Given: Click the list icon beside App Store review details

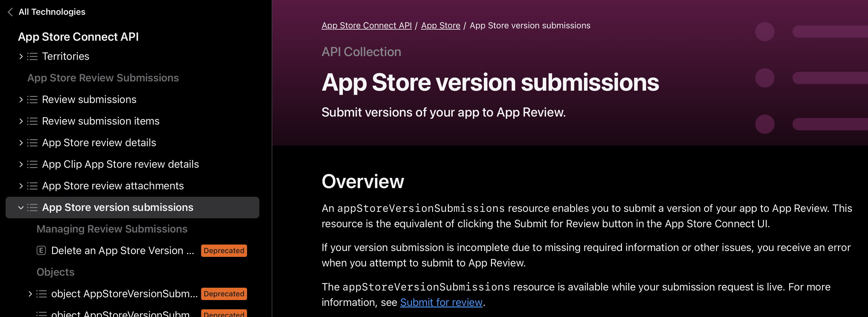Looking at the screenshot, I should pyautogui.click(x=32, y=143).
